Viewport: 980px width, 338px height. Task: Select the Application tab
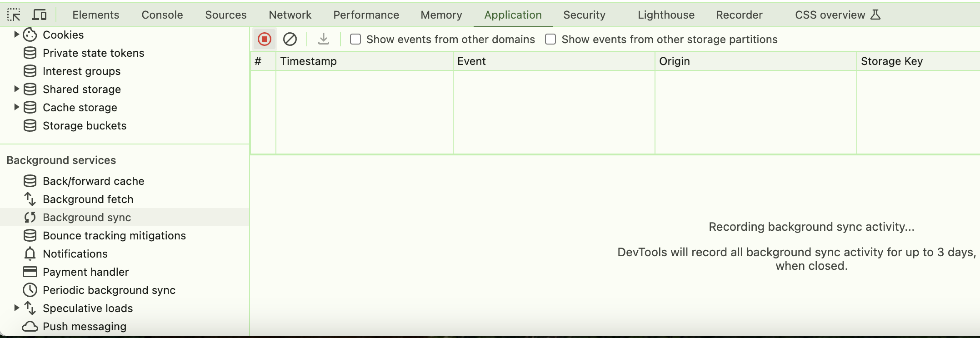pos(513,15)
